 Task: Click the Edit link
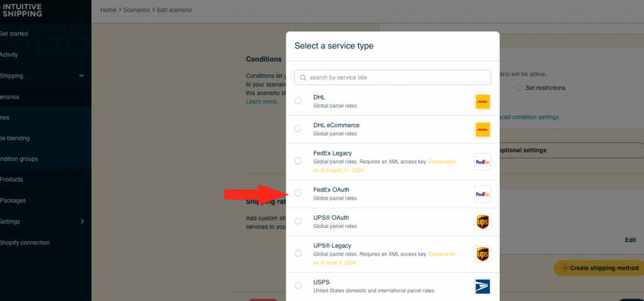pyautogui.click(x=630, y=240)
